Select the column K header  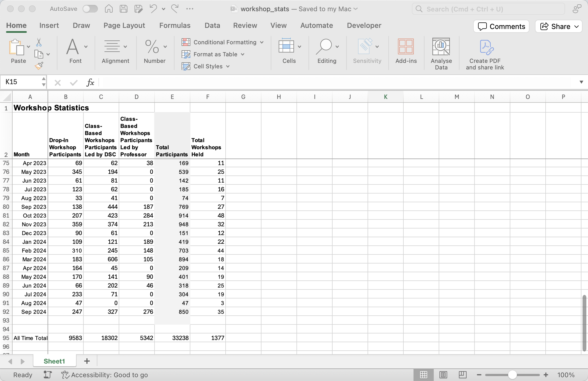386,97
